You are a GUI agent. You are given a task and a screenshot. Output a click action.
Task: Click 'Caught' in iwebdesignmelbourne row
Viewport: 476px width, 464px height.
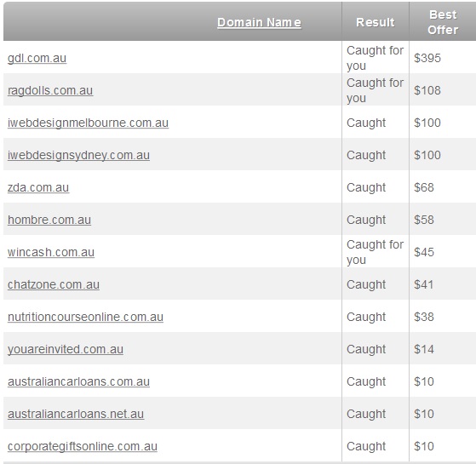click(366, 123)
